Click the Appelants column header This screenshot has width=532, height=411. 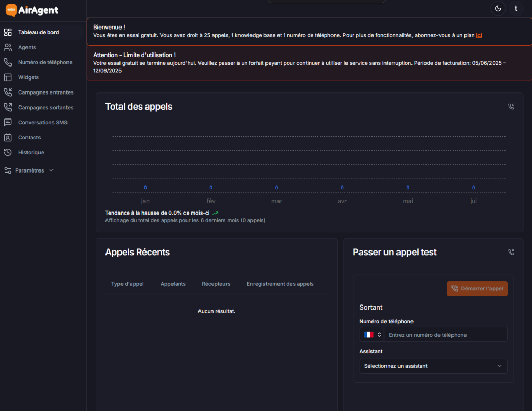pos(173,284)
